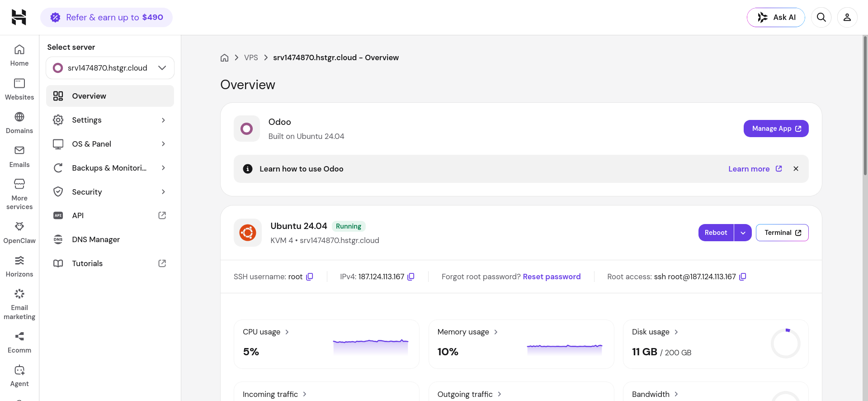Viewport: 868px width, 401px height.
Task: Click Memory usage sparkline chart
Action: [x=565, y=349]
